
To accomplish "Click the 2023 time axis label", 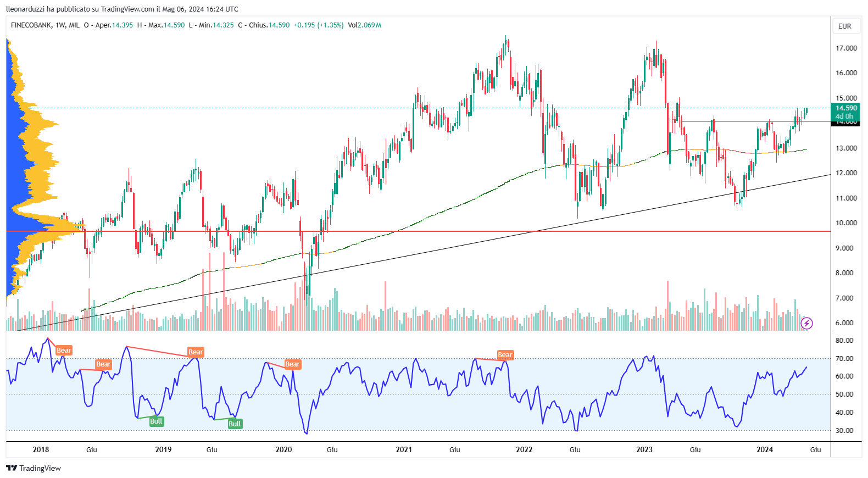I will coord(644,449).
